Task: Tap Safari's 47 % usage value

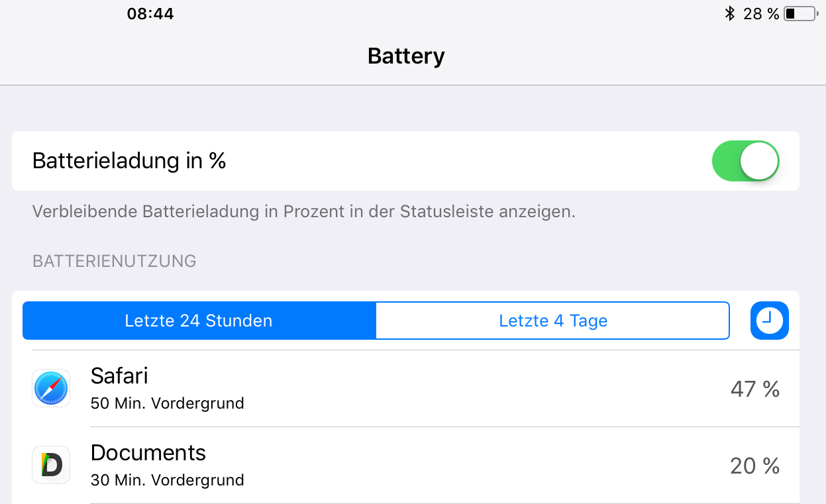Action: (x=755, y=389)
